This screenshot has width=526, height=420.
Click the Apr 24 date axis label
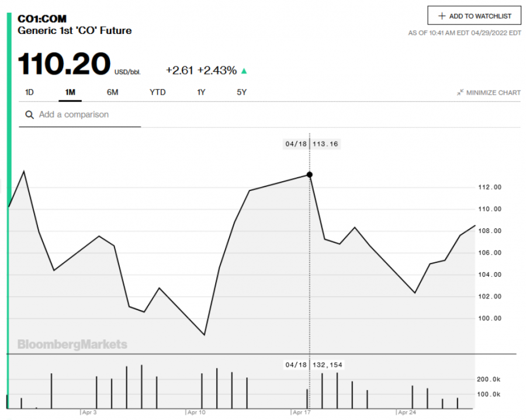[407, 412]
